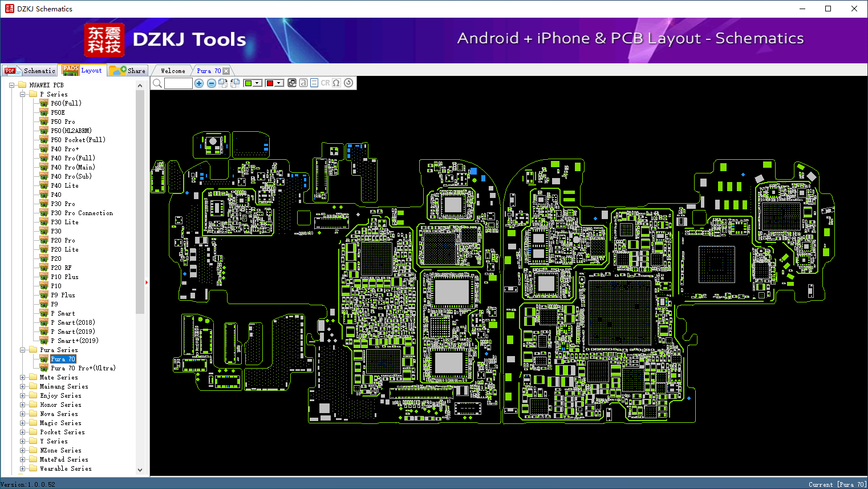
Task: Open the Share tab
Action: pos(128,71)
